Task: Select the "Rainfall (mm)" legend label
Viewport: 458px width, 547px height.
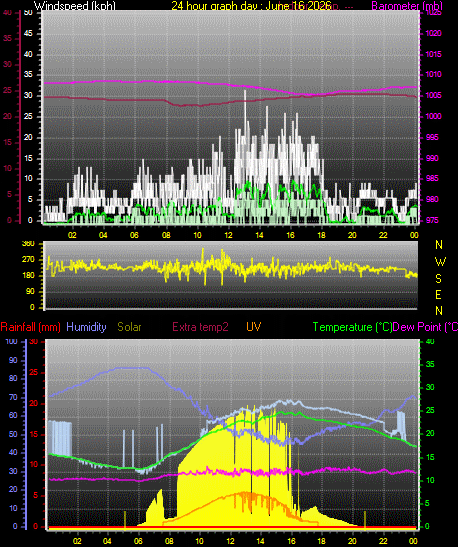Action: click(30, 327)
